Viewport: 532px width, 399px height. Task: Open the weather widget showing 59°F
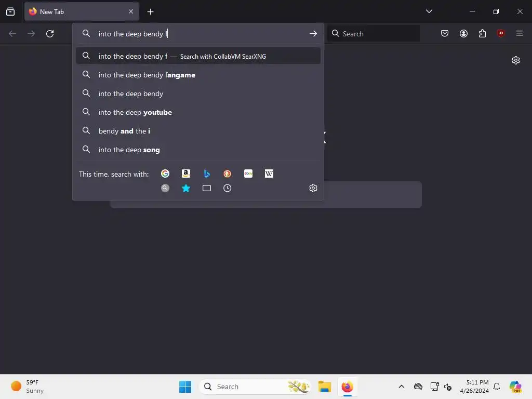(28, 387)
